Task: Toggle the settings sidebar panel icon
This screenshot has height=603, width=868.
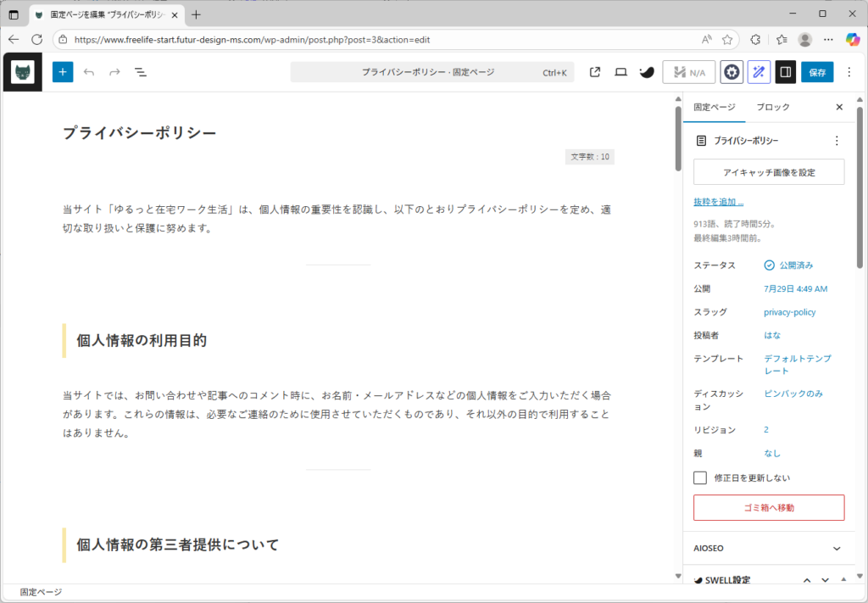Action: pyautogui.click(x=785, y=72)
